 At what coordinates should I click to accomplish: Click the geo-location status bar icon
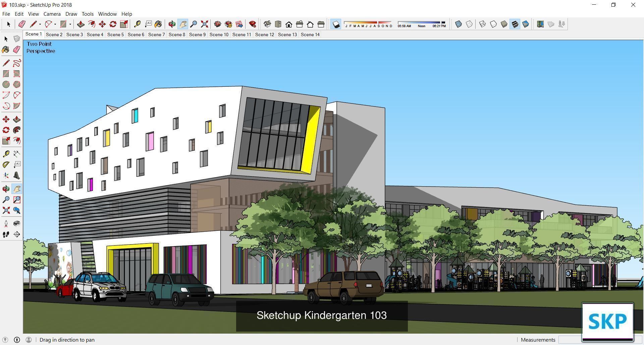pyautogui.click(x=5, y=340)
